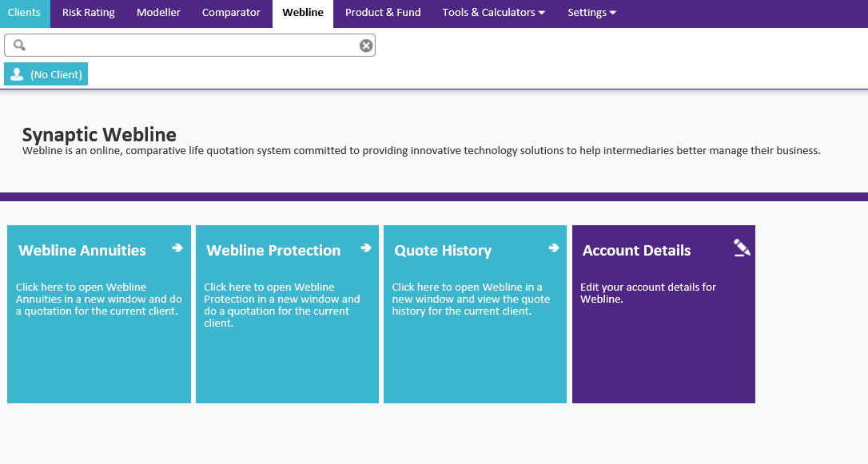Click 'Edit your account details for Webline.' text

click(648, 293)
